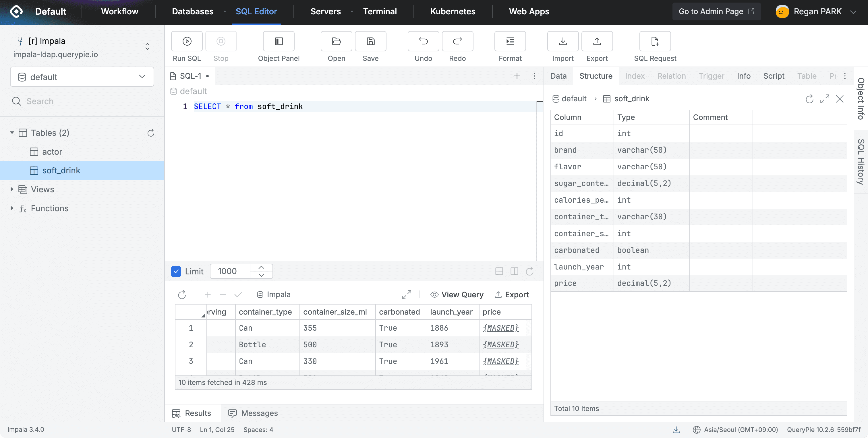Refresh the Tables list
Viewport: 868px width, 438px height.
coord(151,133)
